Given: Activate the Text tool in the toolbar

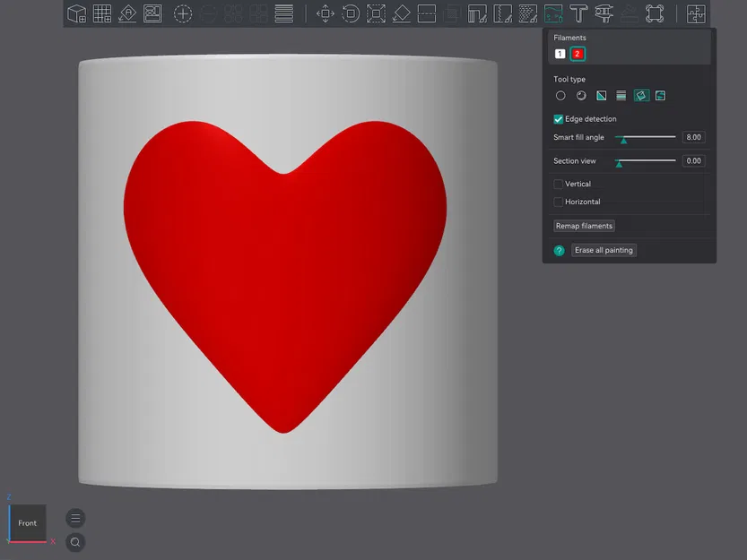Looking at the screenshot, I should click(x=580, y=13).
